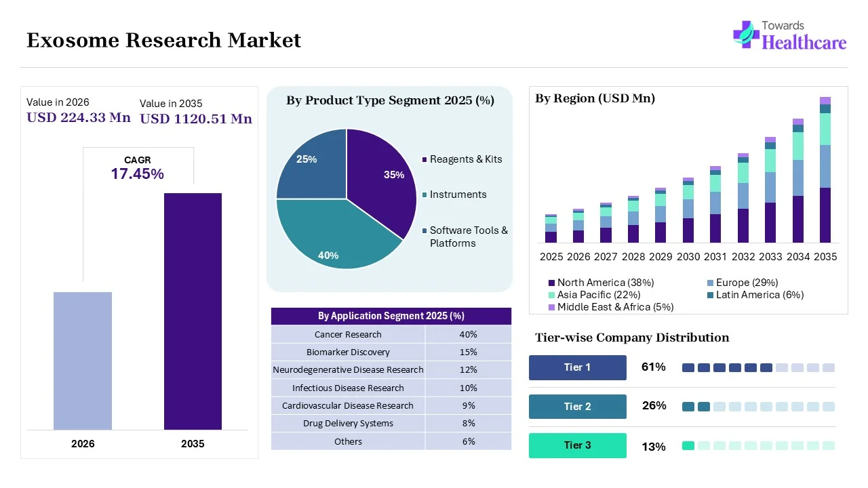The width and height of the screenshot is (868, 488).
Task: Click the Europe (29%) legend swatch
Action: 710,283
